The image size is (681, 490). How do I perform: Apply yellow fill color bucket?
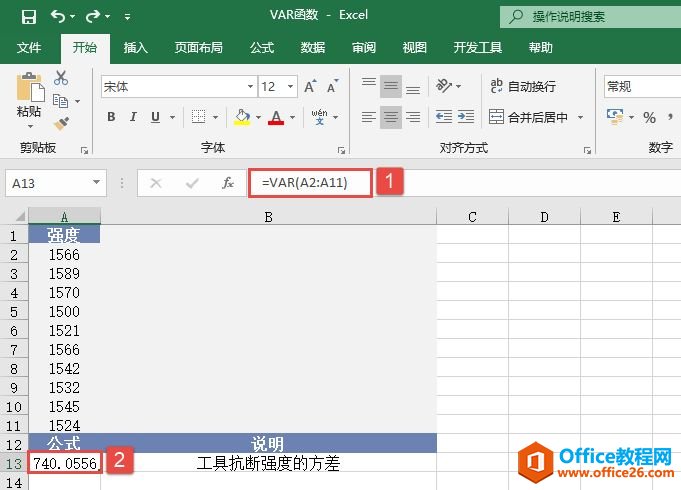[242, 116]
